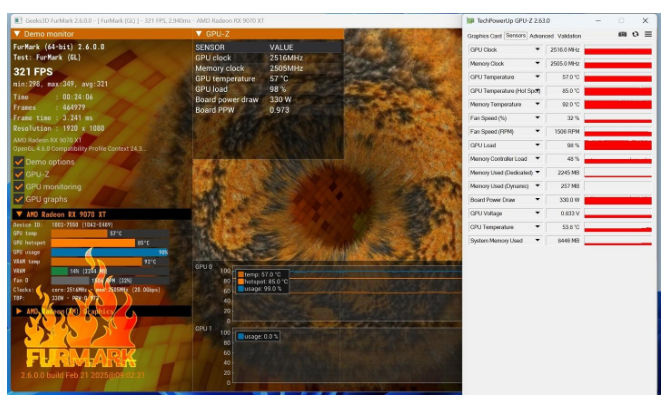Open the Board Power Draw sensor dropdown

(x=537, y=200)
